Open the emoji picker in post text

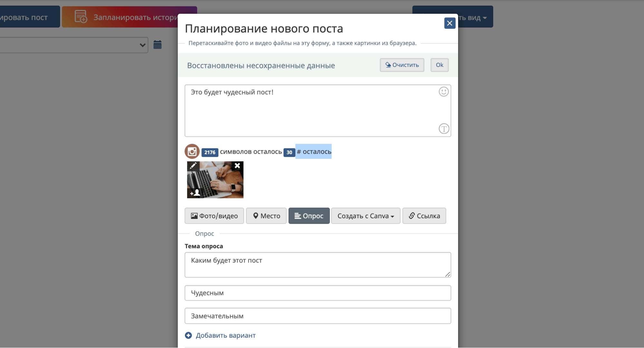coord(443,92)
